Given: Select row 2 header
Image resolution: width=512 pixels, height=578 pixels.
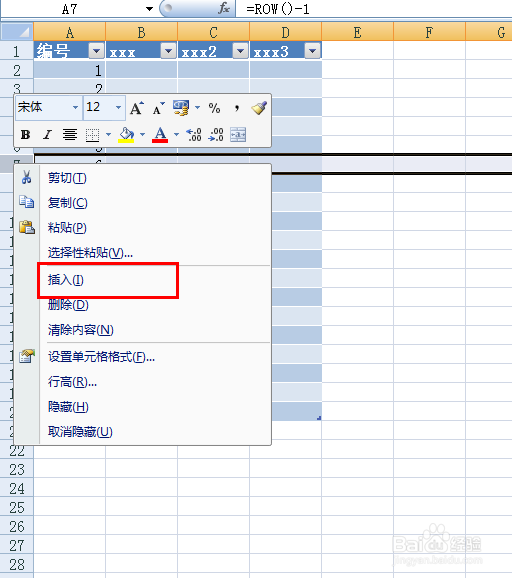Looking at the screenshot, I should click(x=17, y=70).
